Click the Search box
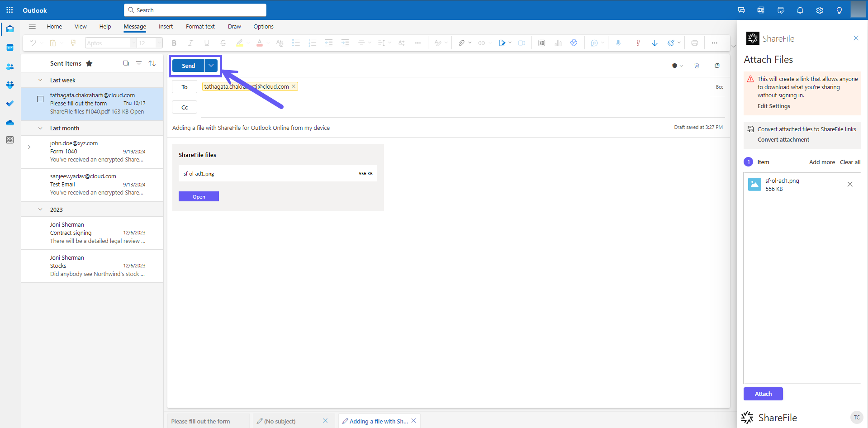The height and width of the screenshot is (428, 868). coord(195,10)
